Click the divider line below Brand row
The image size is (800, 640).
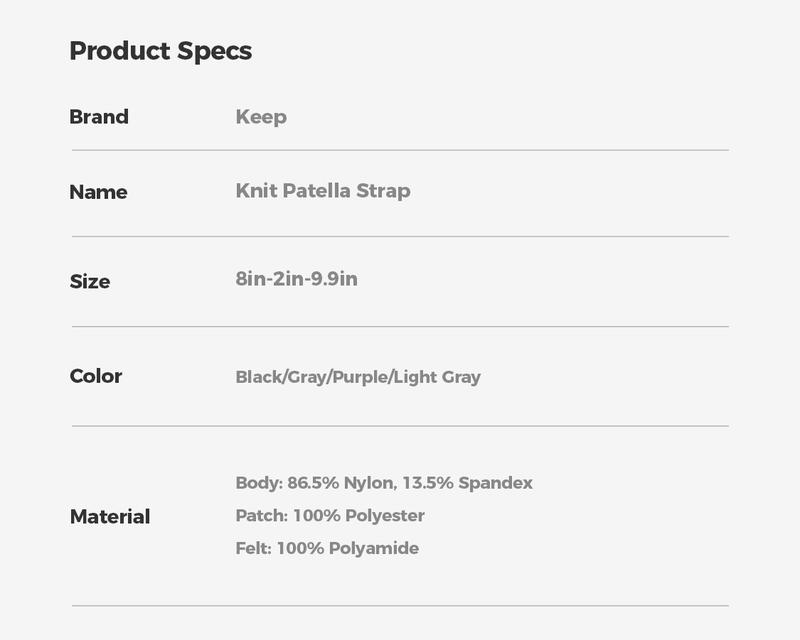pos(400,150)
